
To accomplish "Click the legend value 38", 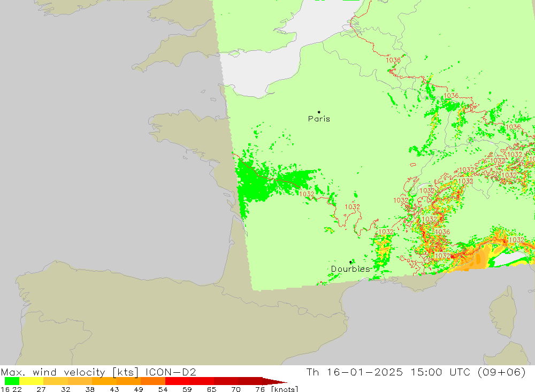I will click(90, 389).
